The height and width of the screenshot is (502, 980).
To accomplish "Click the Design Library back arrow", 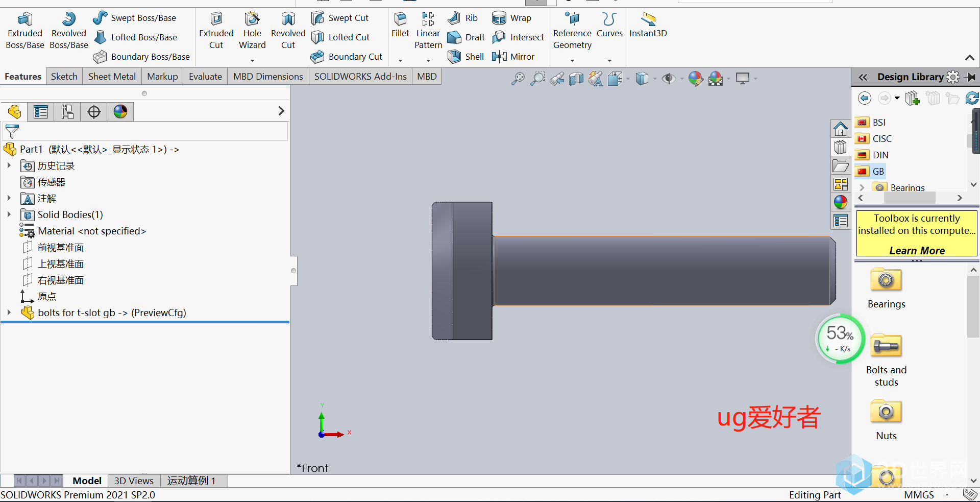I will (864, 98).
